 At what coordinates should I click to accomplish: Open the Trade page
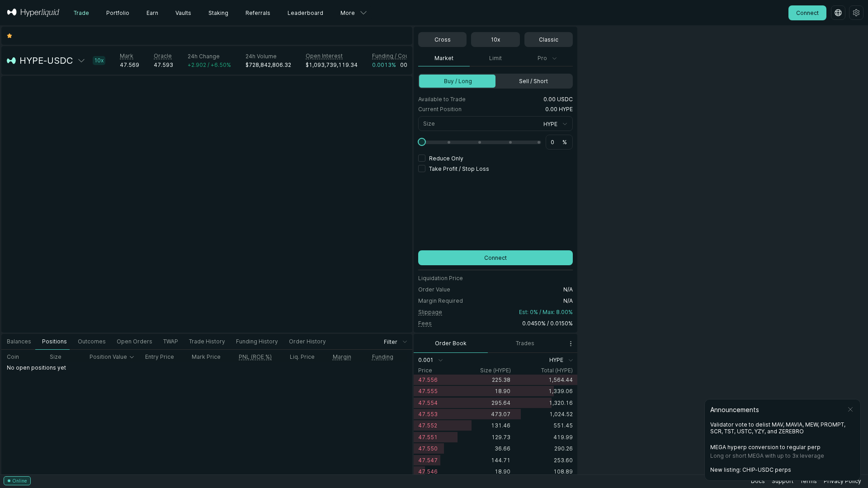(x=81, y=13)
